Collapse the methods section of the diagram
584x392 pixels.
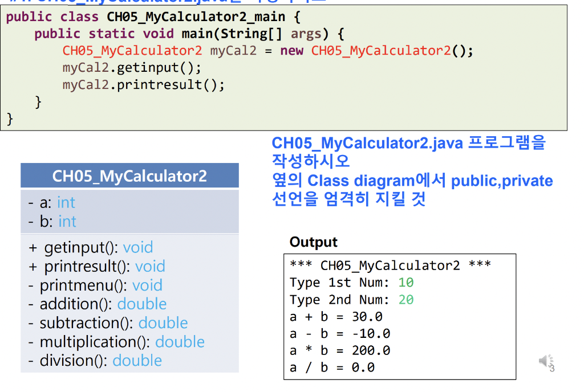click(x=129, y=304)
